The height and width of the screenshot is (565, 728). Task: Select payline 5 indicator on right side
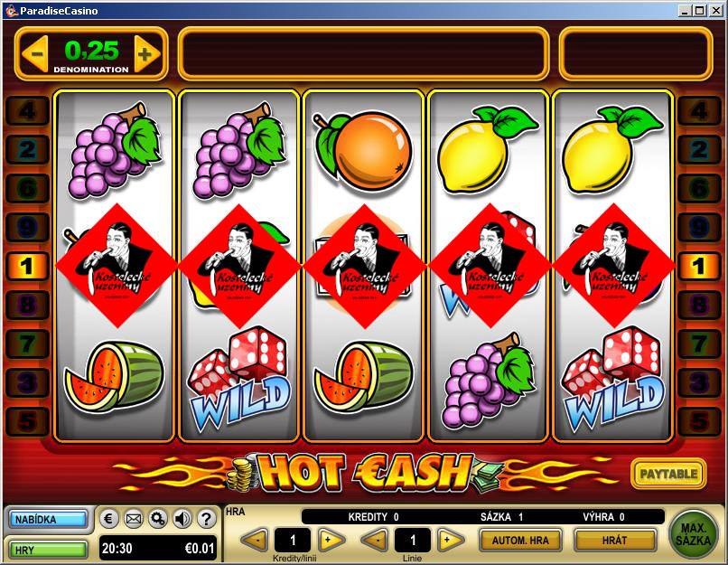[699, 421]
